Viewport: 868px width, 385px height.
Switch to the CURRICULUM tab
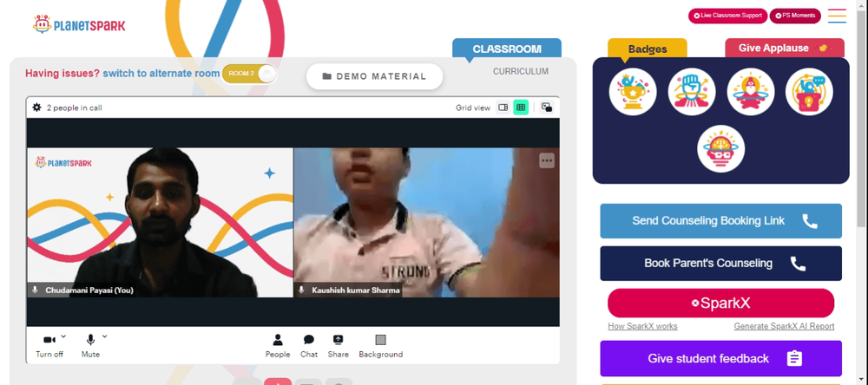coord(521,71)
